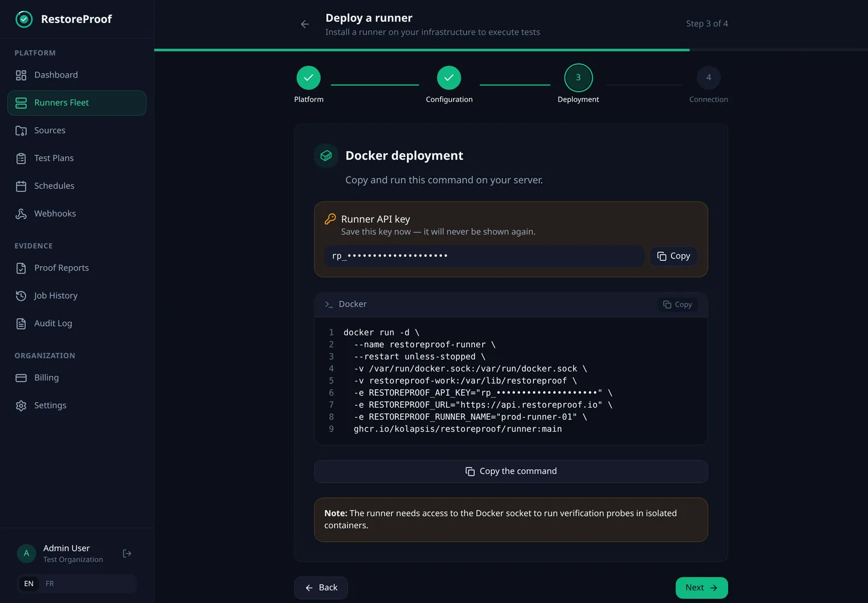Click the RestoreProof logo icon
The height and width of the screenshot is (603, 868).
tap(24, 19)
